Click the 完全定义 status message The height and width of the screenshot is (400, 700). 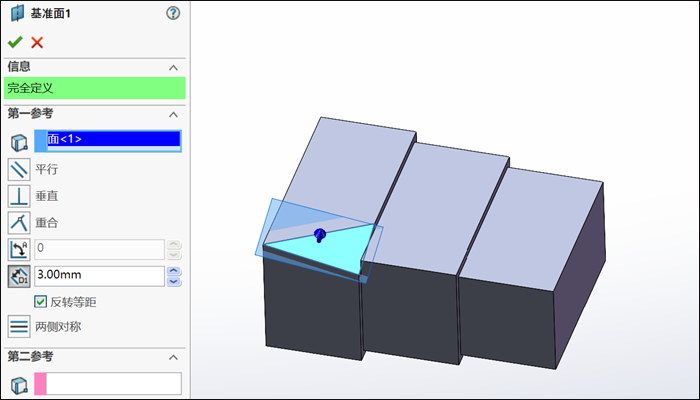point(95,88)
